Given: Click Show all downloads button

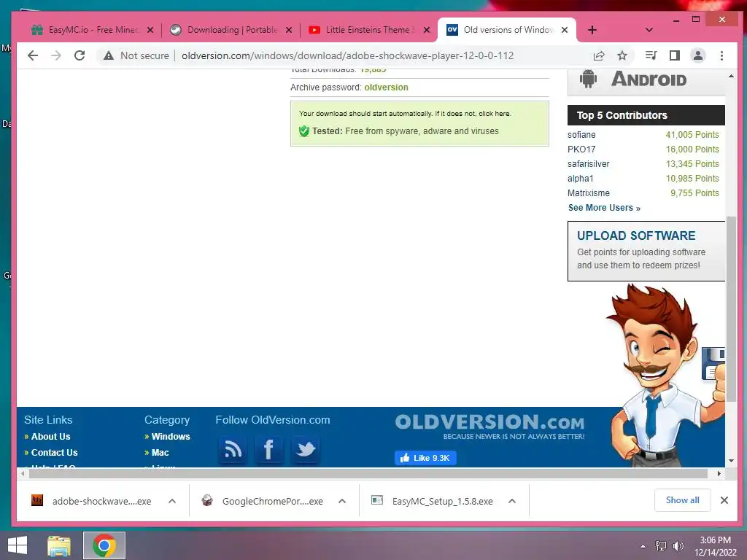Looking at the screenshot, I should 683,500.
